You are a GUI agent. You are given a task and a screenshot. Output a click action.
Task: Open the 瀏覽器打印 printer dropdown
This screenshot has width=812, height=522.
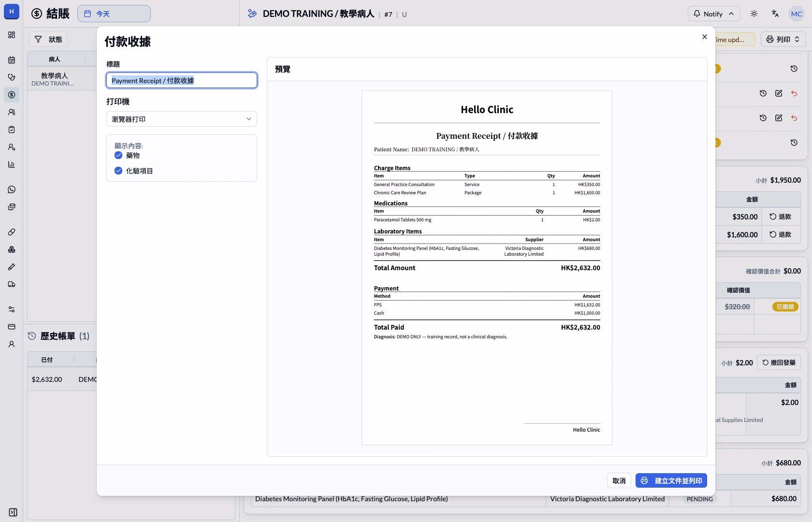(x=182, y=119)
